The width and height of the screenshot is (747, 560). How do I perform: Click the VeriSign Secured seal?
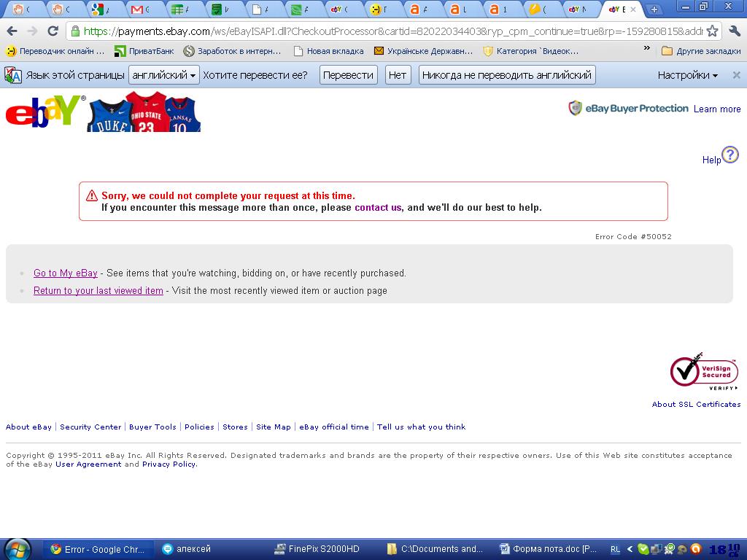pyautogui.click(x=704, y=372)
